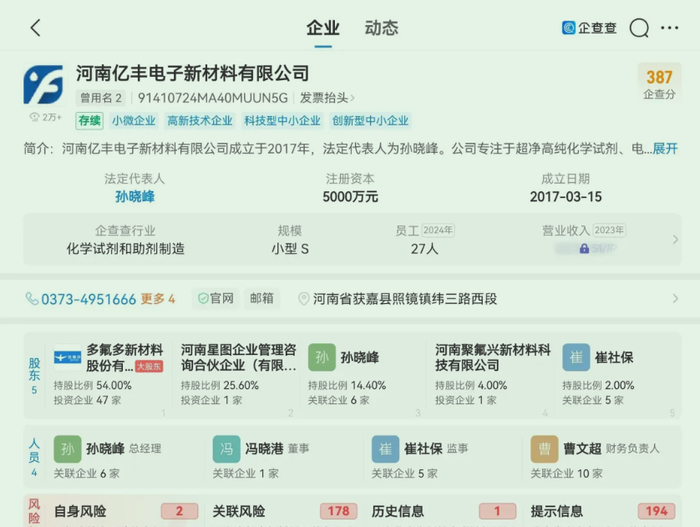Open 发票抬头 link

pos(327,98)
